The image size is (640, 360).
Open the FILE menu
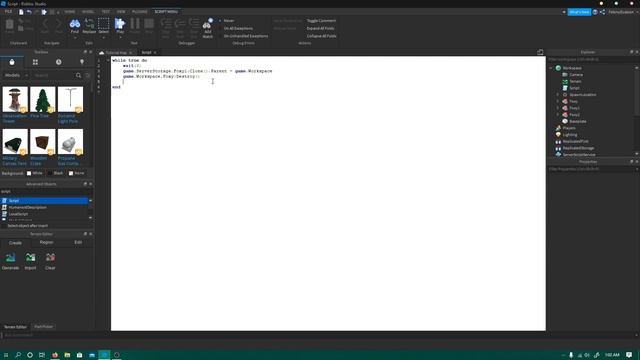click(x=8, y=12)
